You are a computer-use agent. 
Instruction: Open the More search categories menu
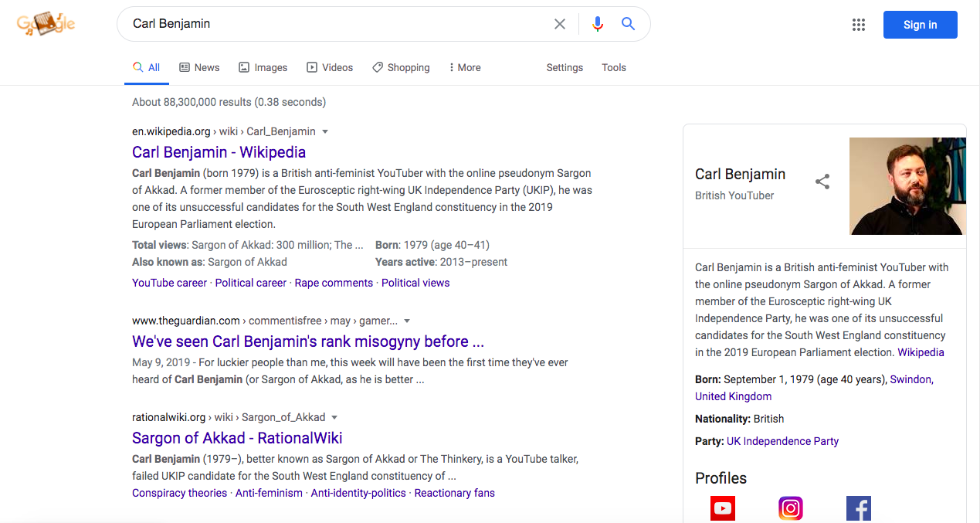point(464,67)
